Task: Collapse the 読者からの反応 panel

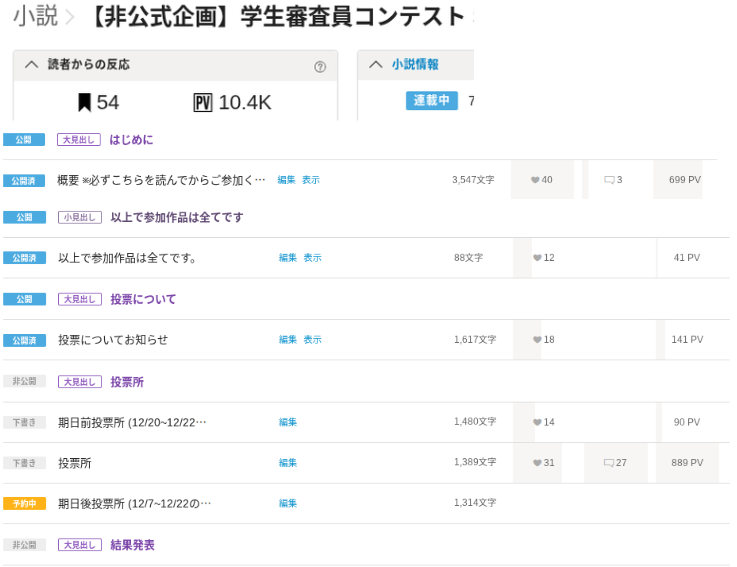Action: pos(31,65)
